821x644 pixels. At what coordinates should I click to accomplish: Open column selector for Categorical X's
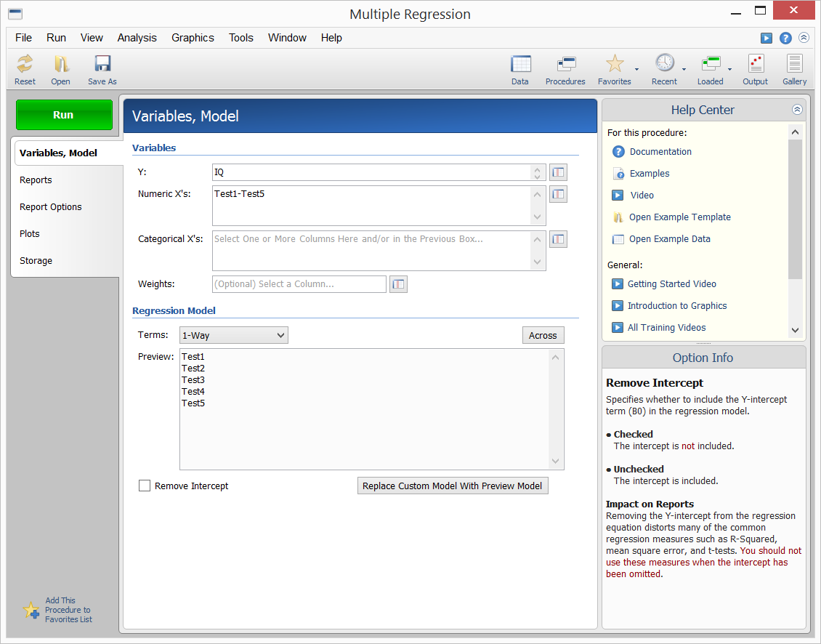tap(558, 239)
